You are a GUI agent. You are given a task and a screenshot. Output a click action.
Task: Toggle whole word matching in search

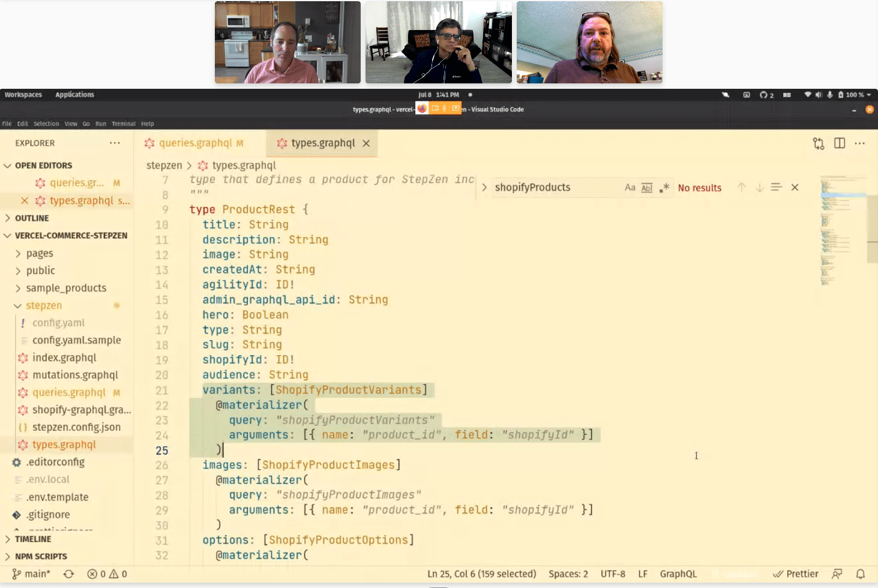[646, 187]
